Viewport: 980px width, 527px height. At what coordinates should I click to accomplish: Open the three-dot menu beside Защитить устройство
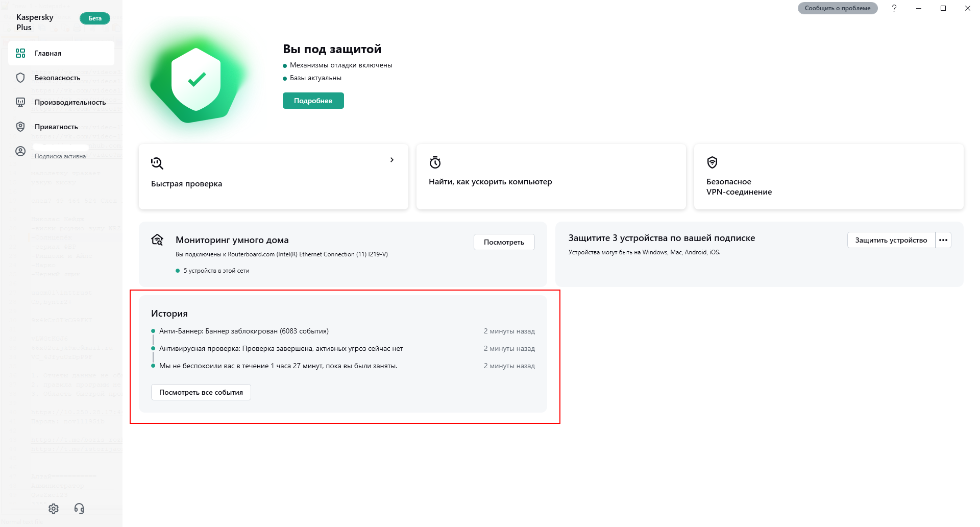[943, 240]
